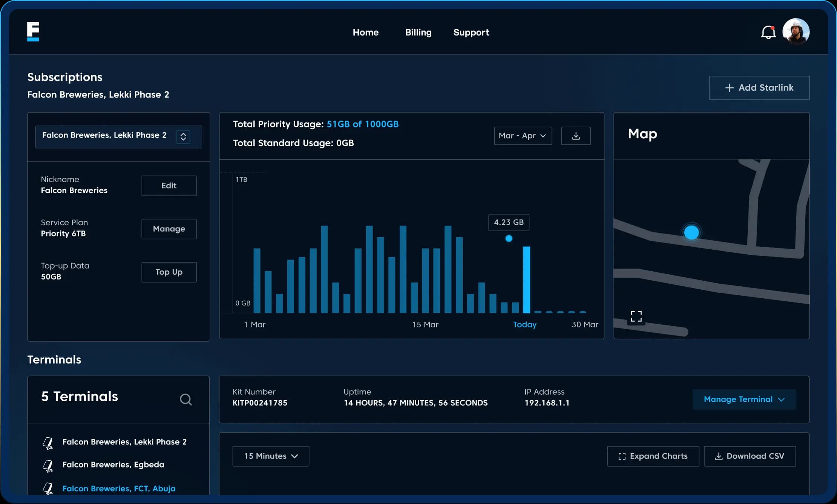Click the Add Starlink button
The height and width of the screenshot is (504, 837).
(x=759, y=88)
